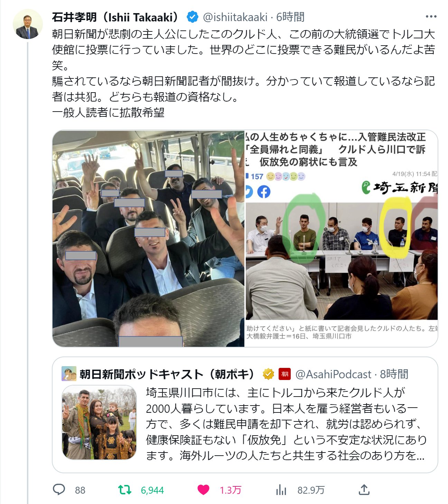
Task: Click the 朝日新聞ポッドキャスト（朝ポキ） display name
Action: [167, 374]
